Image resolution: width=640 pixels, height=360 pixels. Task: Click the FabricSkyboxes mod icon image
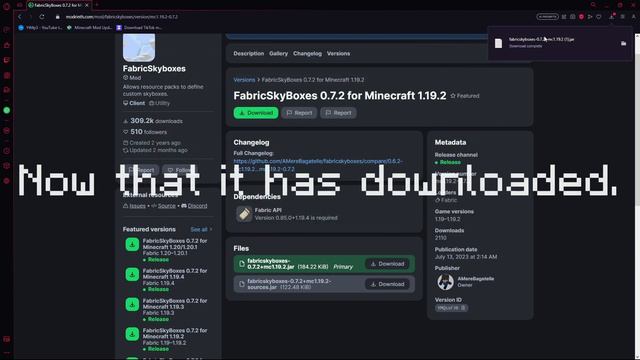139,47
